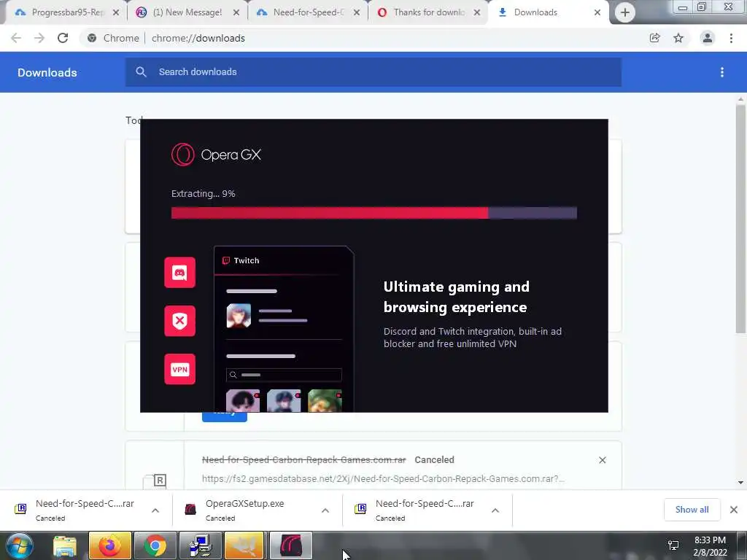The width and height of the screenshot is (747, 560).
Task: Open the Chrome three-dot menu
Action: click(731, 38)
